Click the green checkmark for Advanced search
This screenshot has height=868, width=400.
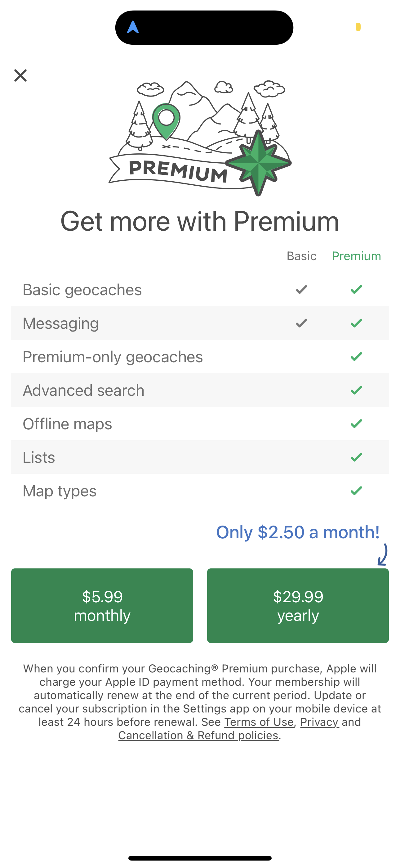coord(356,390)
